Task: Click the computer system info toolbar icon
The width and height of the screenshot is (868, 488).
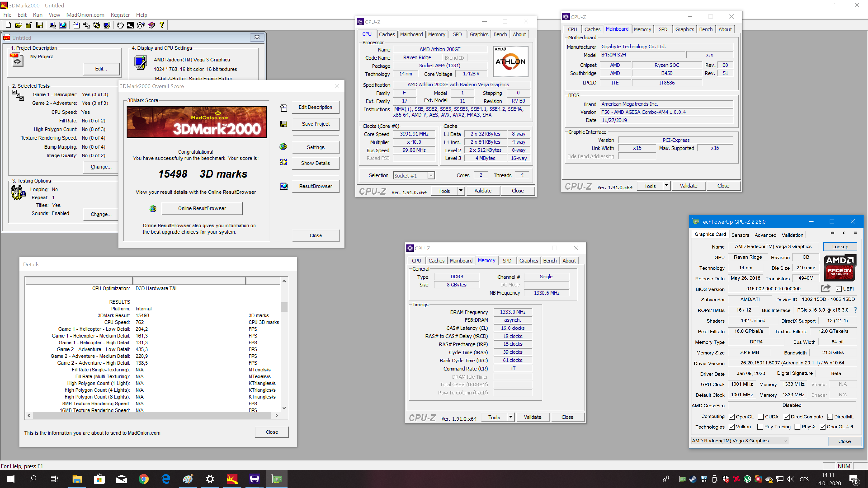Action: (53, 25)
